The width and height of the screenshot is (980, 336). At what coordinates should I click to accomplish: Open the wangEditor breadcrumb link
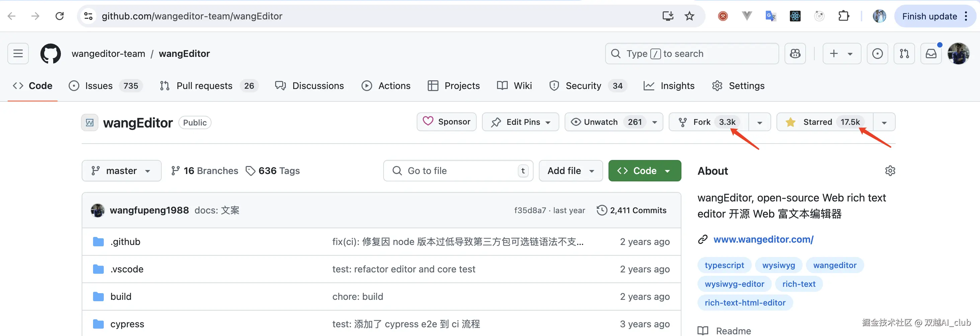click(x=184, y=54)
